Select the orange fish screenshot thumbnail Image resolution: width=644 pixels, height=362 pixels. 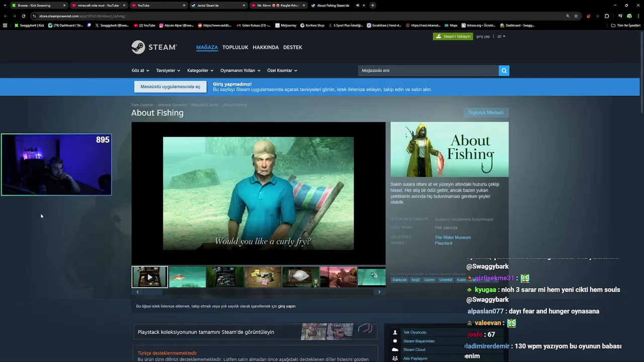[187, 277]
